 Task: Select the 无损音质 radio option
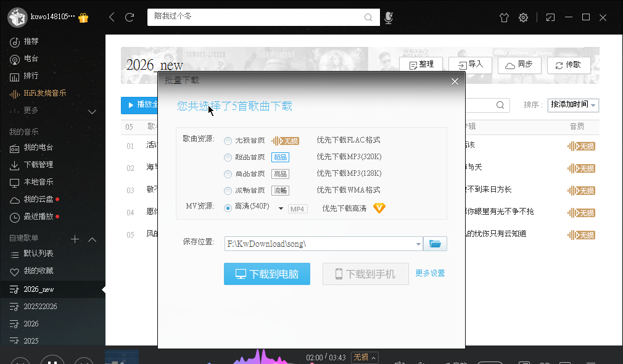click(228, 141)
